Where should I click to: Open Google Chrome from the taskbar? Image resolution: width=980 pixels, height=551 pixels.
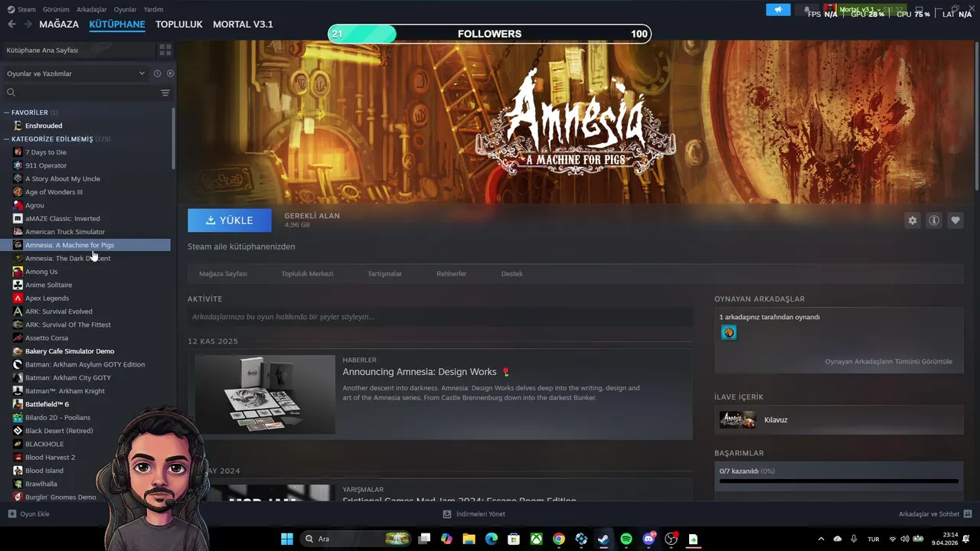[559, 539]
